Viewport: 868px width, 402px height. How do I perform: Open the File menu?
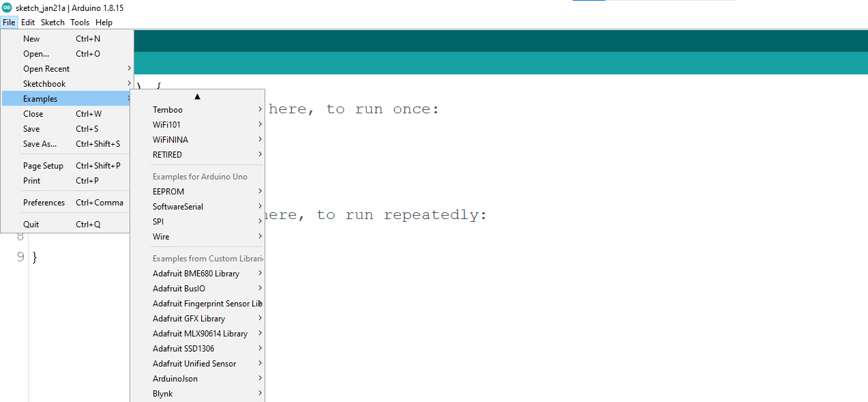(8, 23)
